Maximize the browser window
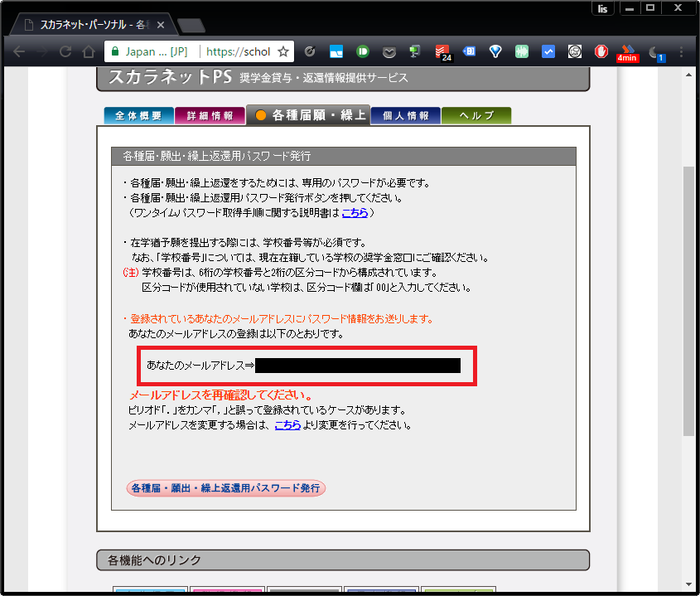 [650, 8]
